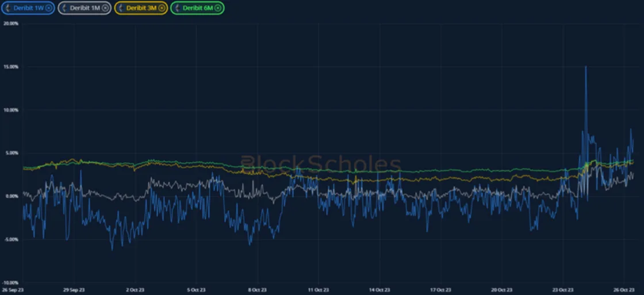The width and height of the screenshot is (644, 295).
Task: Click the 26 Oct 23 date label
Action: pyautogui.click(x=624, y=290)
